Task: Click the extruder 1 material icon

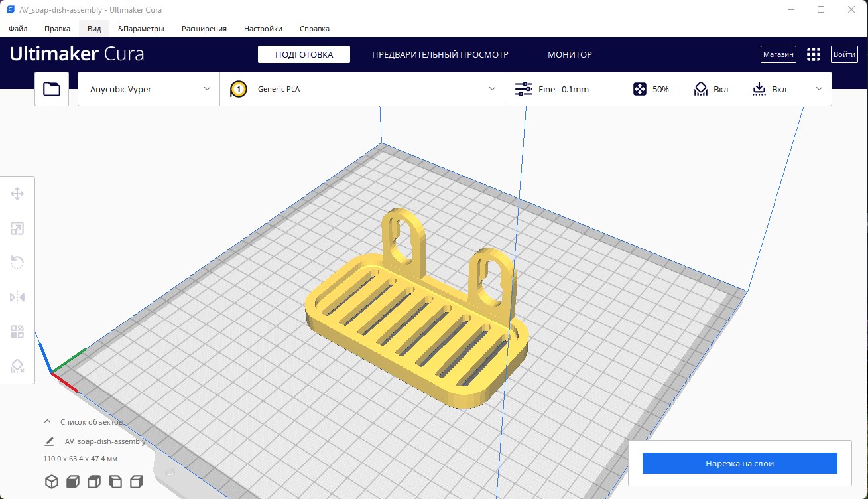Action: click(238, 89)
